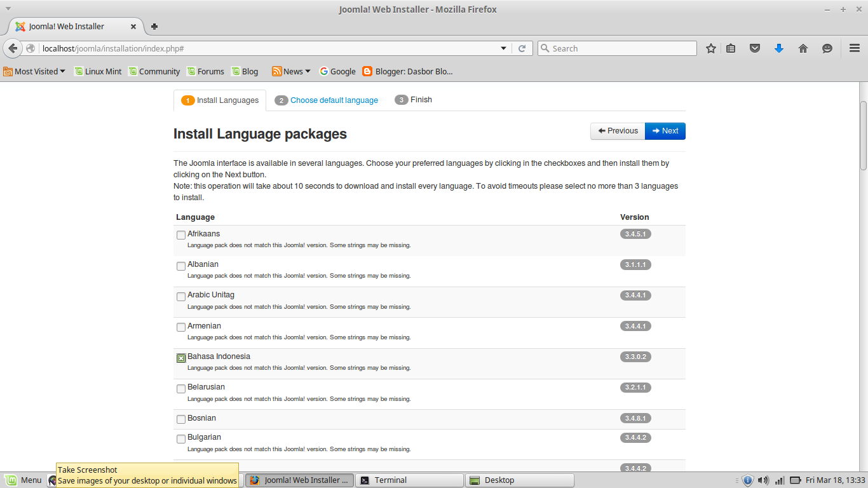This screenshot has height=488, width=868.
Task: Close the Joomla! Web Installer tab
Action: (x=133, y=27)
